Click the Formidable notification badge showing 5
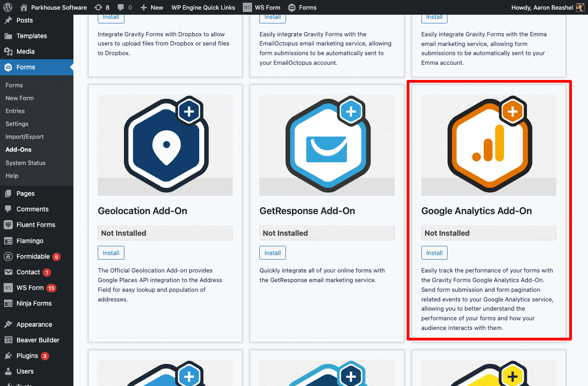Image resolution: width=588 pixels, height=386 pixels. 56,257
